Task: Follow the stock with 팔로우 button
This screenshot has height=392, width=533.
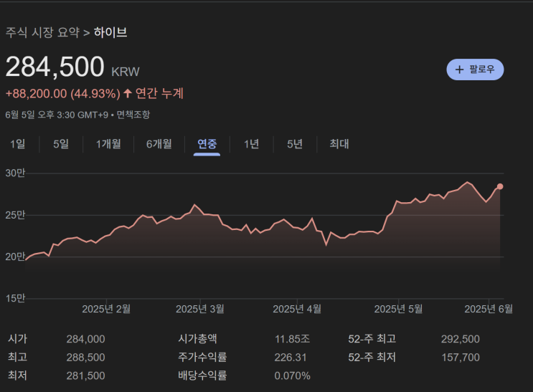Action: tap(475, 70)
